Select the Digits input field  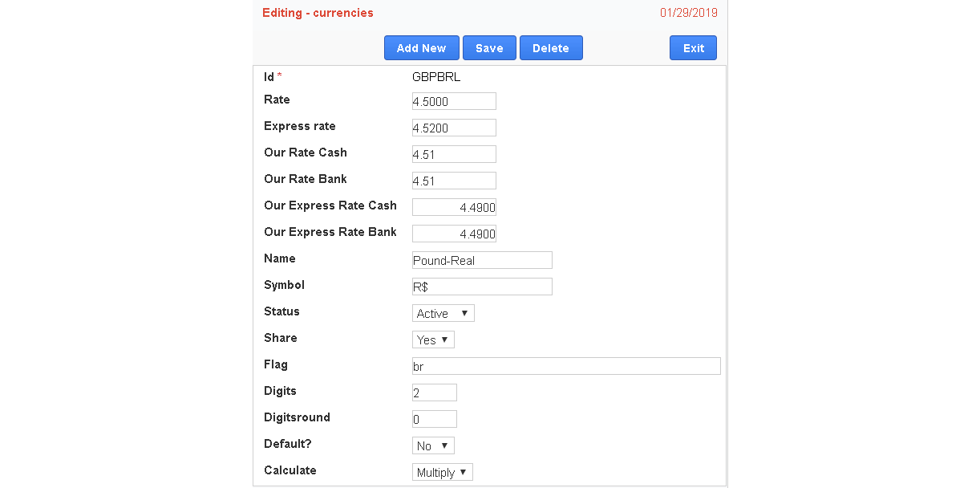point(434,392)
